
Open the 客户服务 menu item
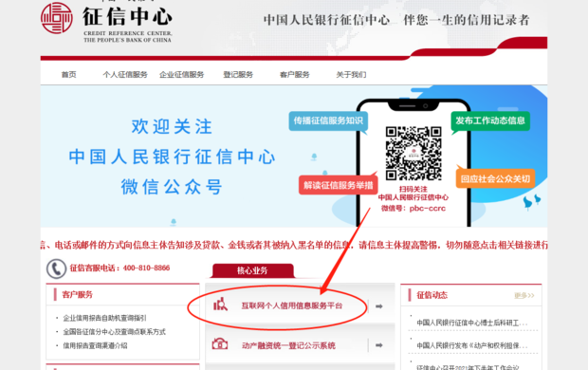click(x=294, y=75)
